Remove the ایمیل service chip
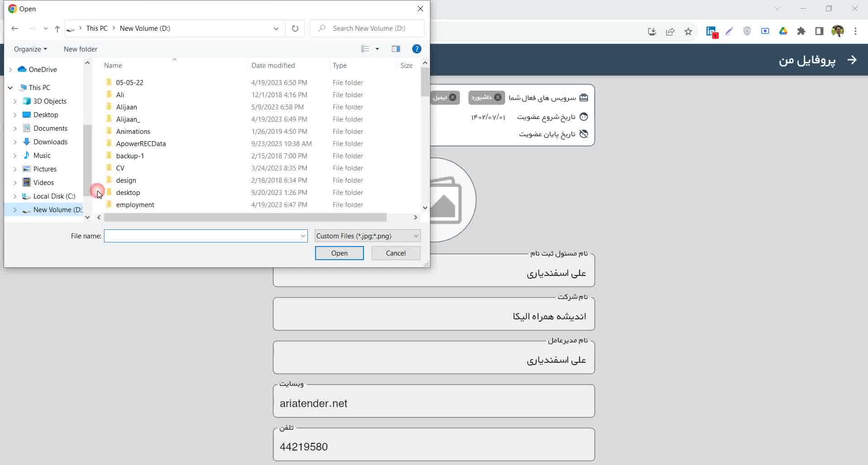The image size is (868, 465). (x=453, y=97)
